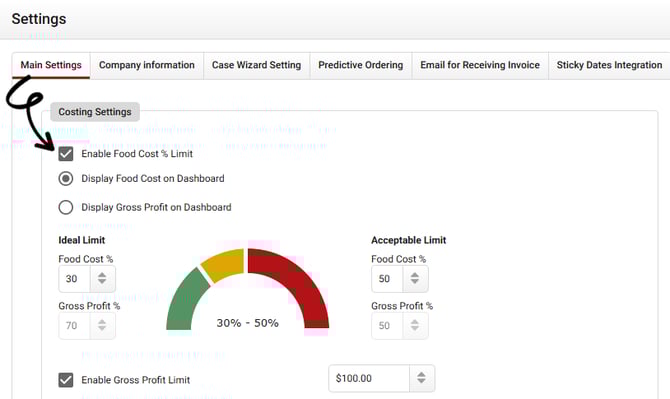
Task: Click the Costing Settings section label
Action: click(95, 112)
